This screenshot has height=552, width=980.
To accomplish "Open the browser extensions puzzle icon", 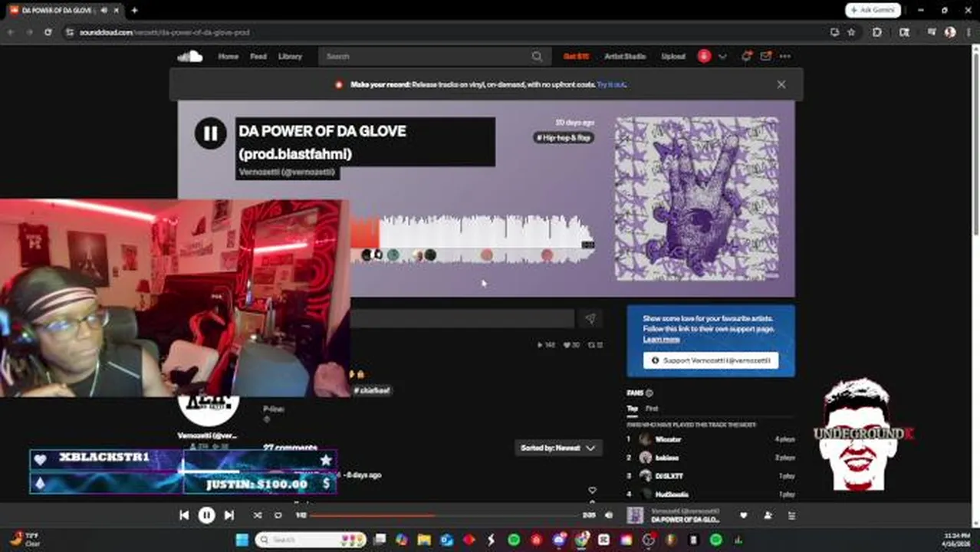I will click(877, 32).
